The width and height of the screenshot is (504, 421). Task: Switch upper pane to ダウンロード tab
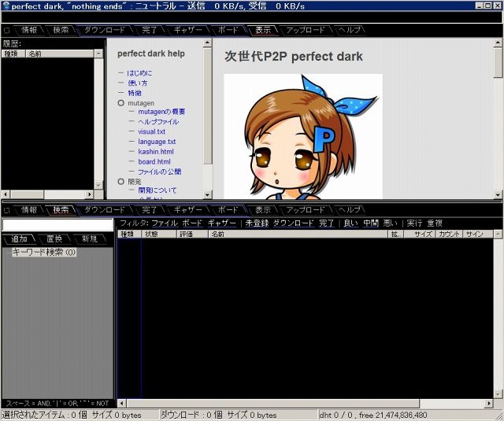[x=104, y=30]
